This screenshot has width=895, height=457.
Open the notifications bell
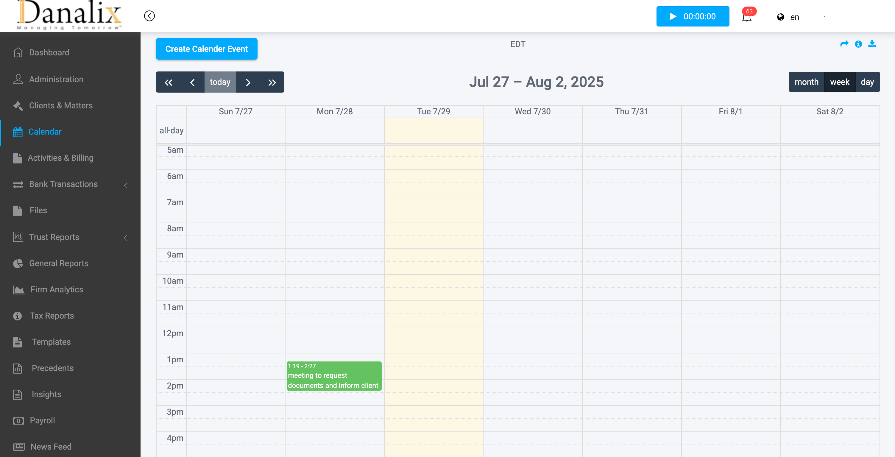[747, 16]
